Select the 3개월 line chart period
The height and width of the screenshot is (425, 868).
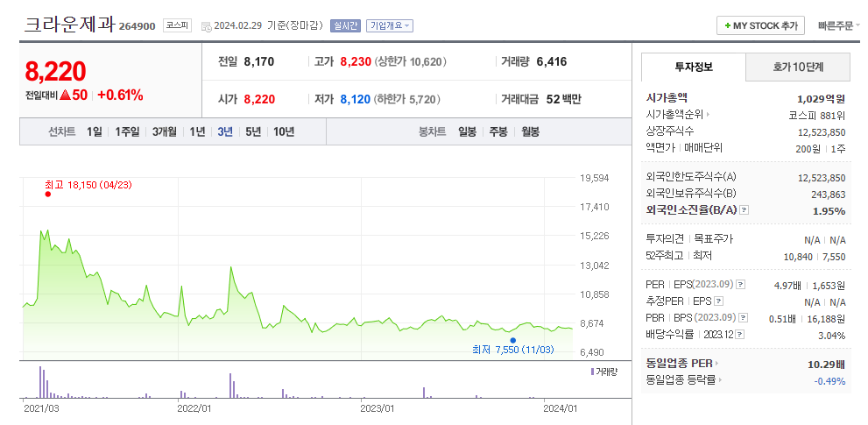coord(165,131)
